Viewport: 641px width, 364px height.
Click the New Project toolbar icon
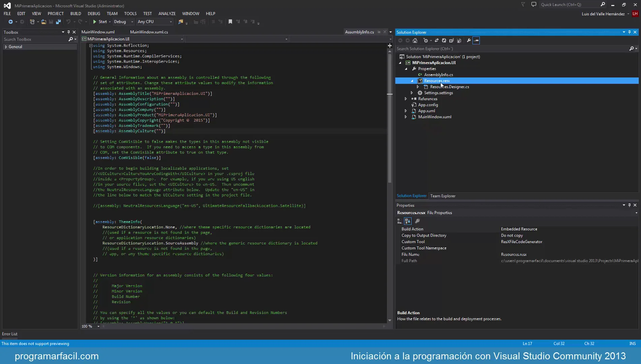coord(32,22)
